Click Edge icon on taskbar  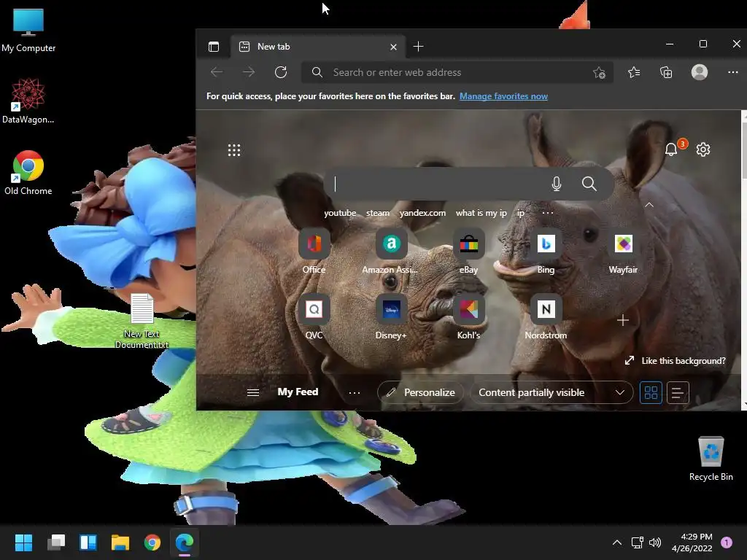pyautogui.click(x=185, y=542)
